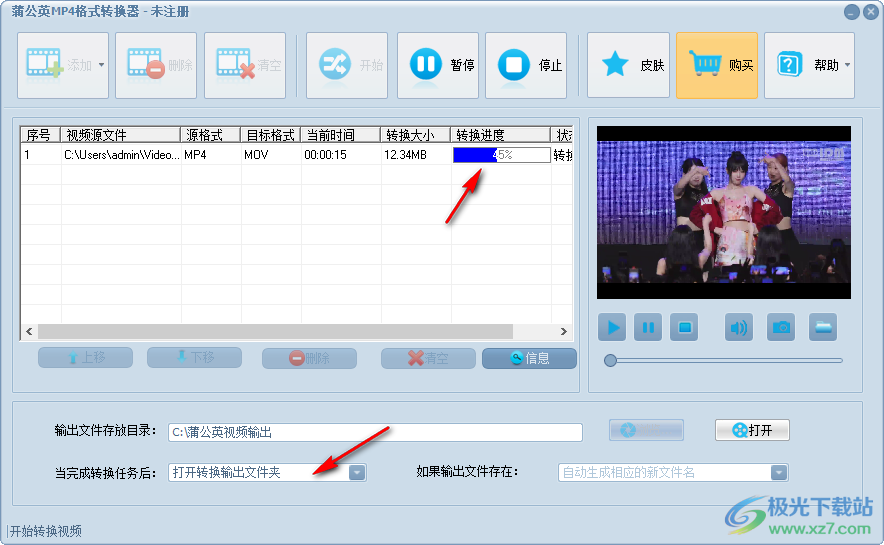Image resolution: width=884 pixels, height=545 pixels.
Task: Mute the preview volume speaker icon
Action: click(739, 327)
